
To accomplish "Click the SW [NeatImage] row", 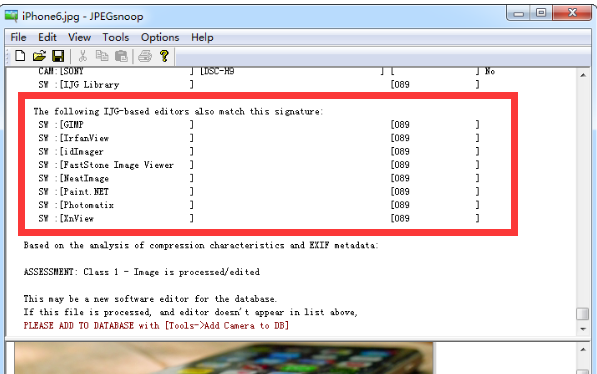I will 259,178.
